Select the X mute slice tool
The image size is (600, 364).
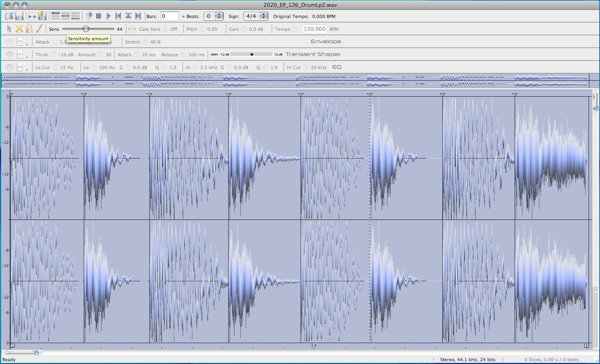[19, 29]
